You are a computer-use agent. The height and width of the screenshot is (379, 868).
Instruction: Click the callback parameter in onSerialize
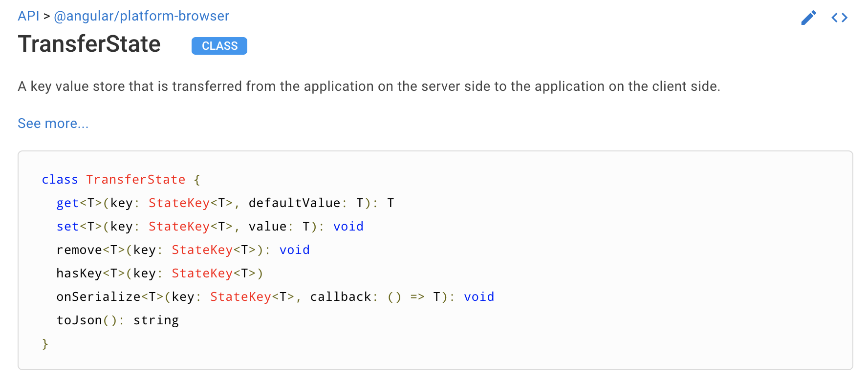[x=341, y=297]
